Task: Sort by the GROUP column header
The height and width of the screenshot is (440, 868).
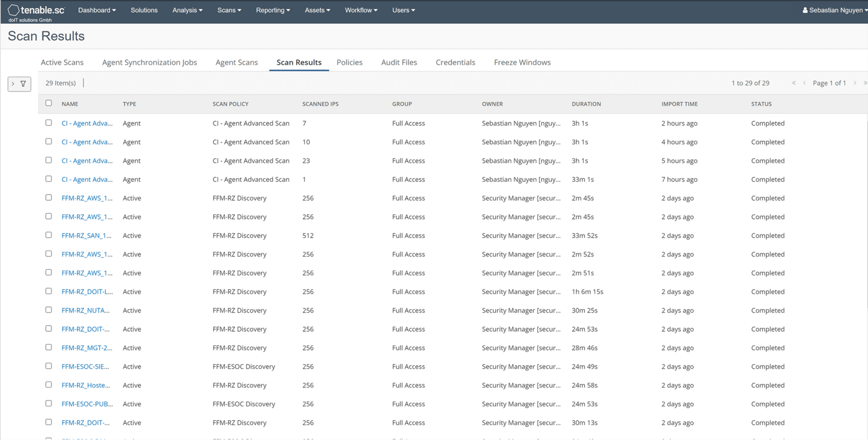Action: [402, 104]
